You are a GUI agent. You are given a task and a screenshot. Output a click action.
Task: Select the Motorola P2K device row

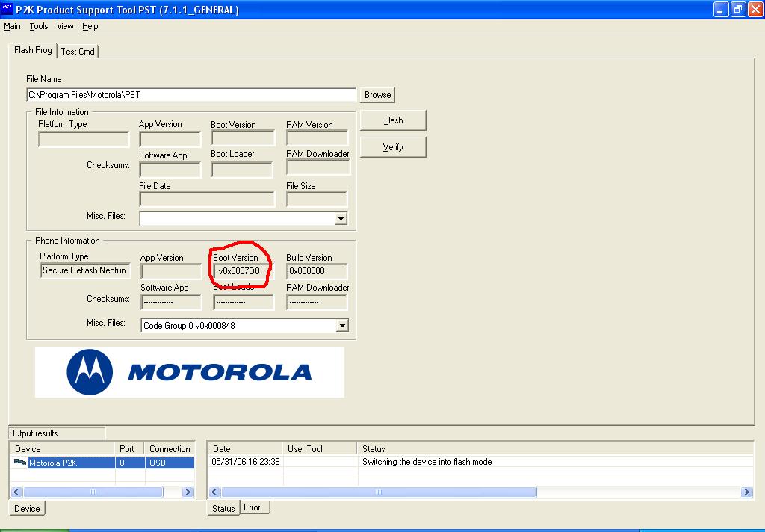coord(102,463)
